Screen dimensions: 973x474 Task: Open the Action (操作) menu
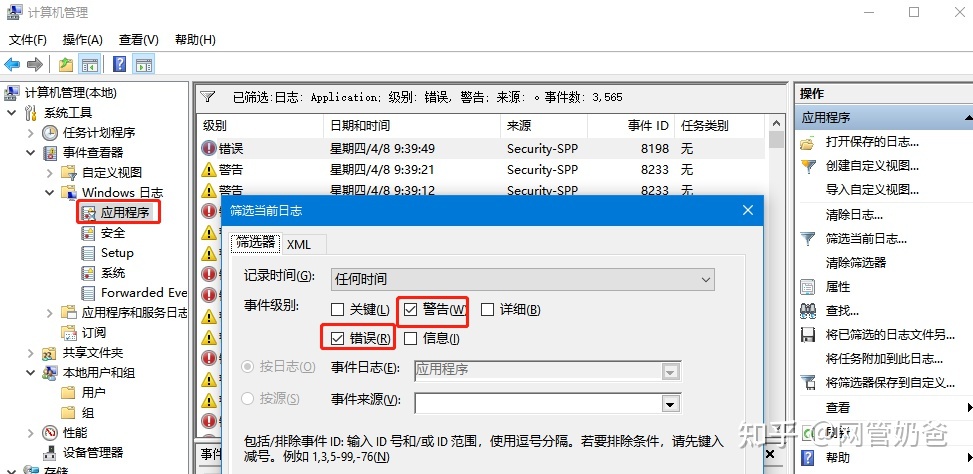pyautogui.click(x=83, y=40)
